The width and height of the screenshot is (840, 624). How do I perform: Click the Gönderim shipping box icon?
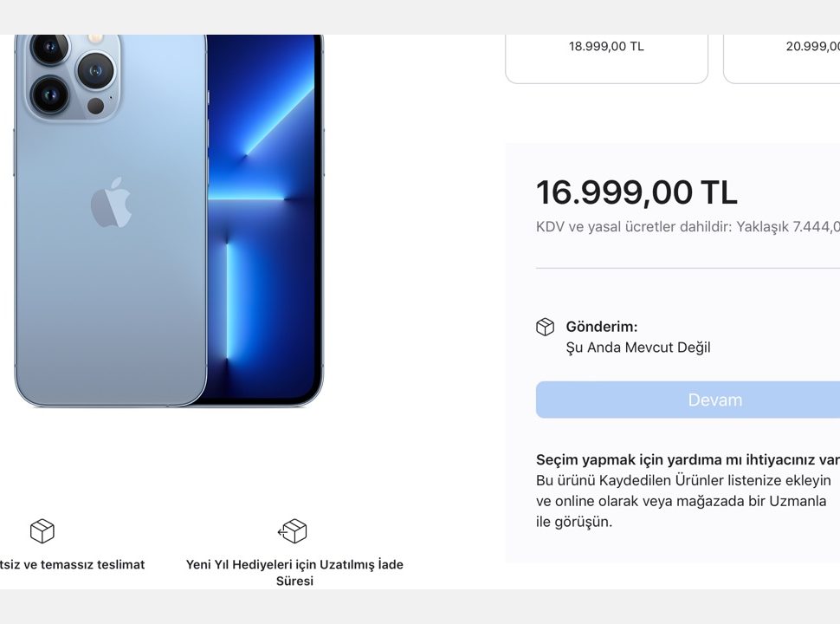pyautogui.click(x=545, y=327)
